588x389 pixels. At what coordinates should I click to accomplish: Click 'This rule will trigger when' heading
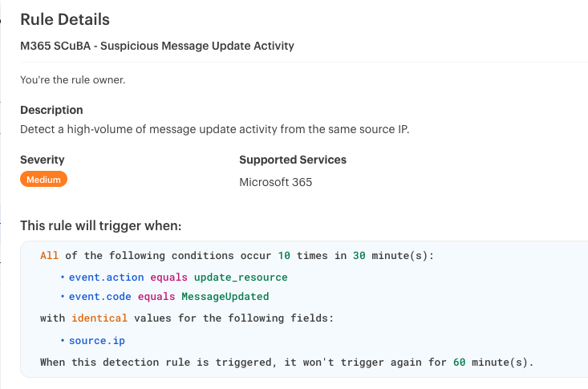point(101,225)
